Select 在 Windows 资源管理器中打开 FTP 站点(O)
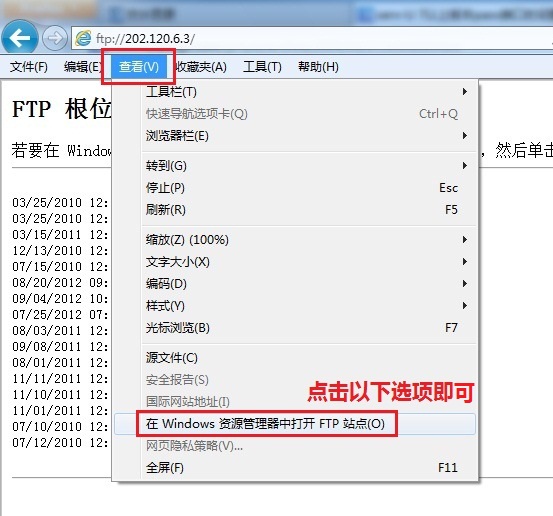 click(295, 424)
